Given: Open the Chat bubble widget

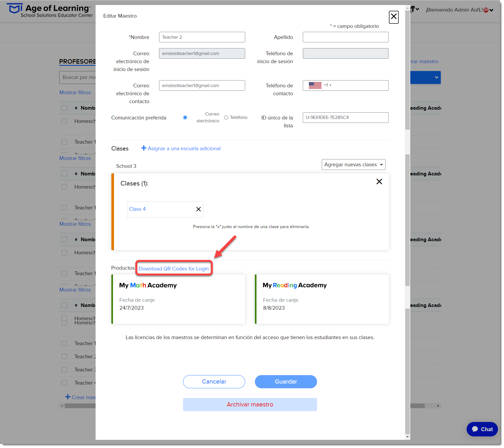Looking at the screenshot, I should tap(482, 429).
